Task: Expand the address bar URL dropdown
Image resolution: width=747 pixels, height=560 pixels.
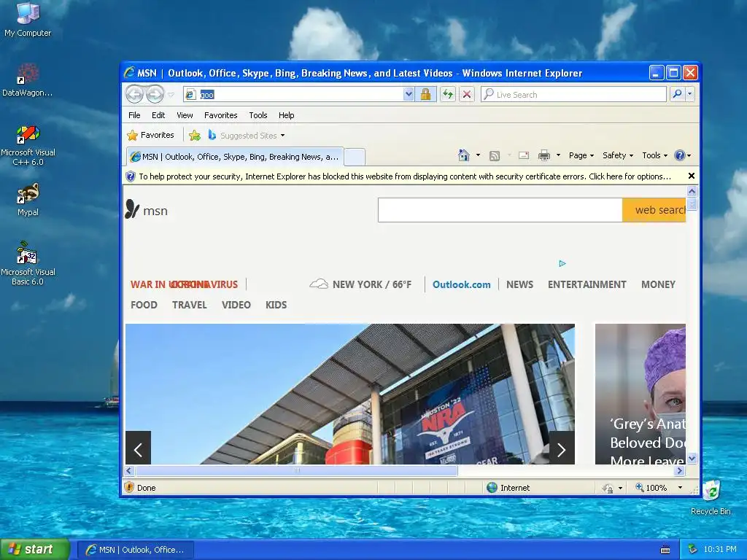Action: click(409, 94)
